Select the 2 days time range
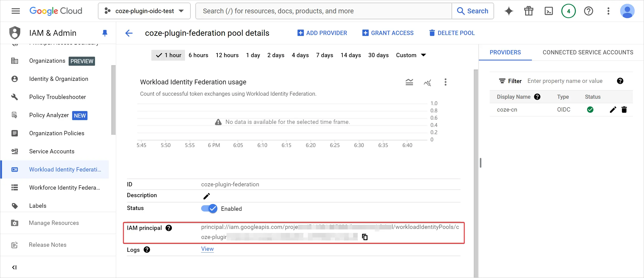This screenshot has height=278, width=644. tap(276, 55)
